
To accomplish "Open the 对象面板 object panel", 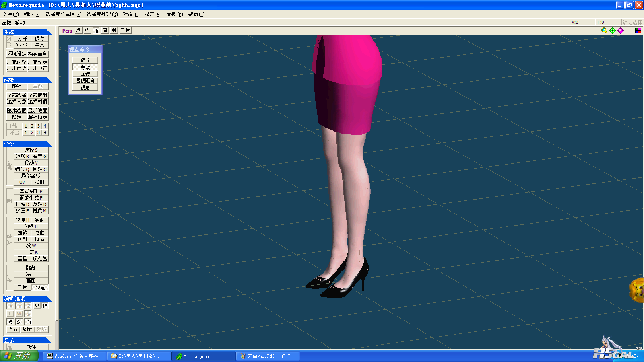I will [x=17, y=62].
